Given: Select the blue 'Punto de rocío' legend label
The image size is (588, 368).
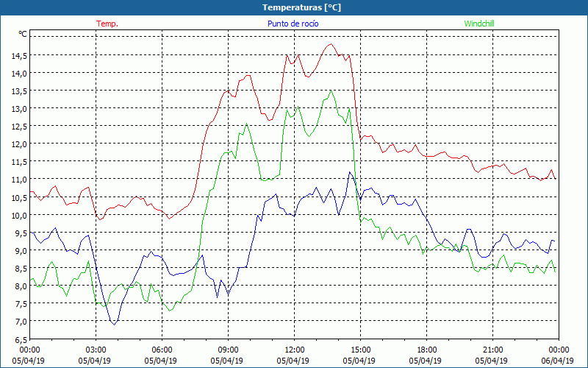Looking at the screenshot, I should tap(293, 24).
